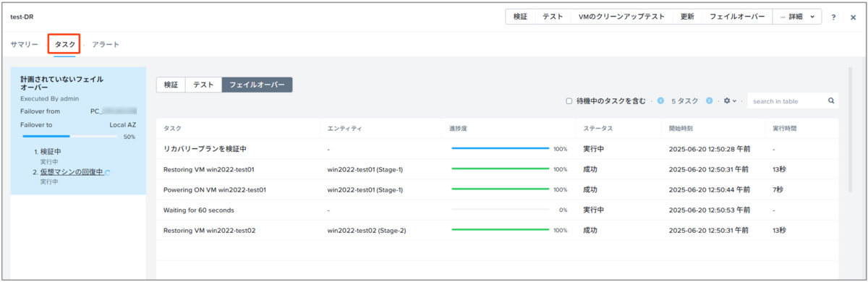
Task: Select the テスト filter toggle button
Action: pyautogui.click(x=203, y=85)
